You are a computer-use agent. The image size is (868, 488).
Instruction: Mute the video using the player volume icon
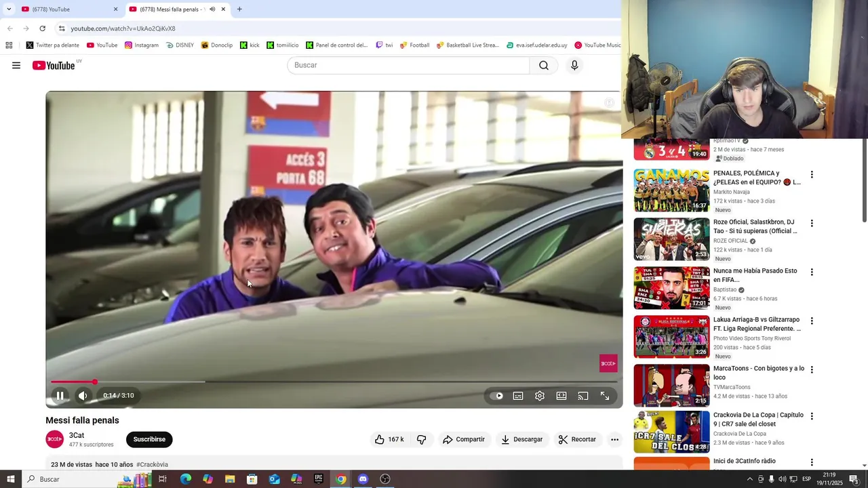point(83,396)
